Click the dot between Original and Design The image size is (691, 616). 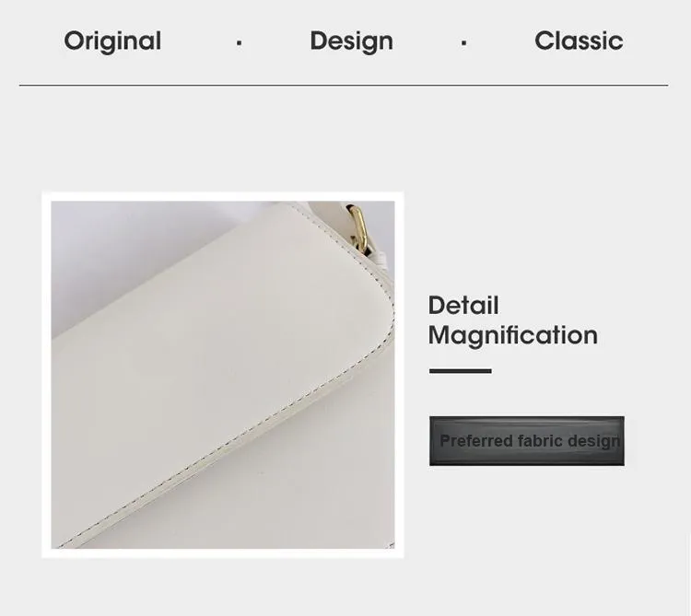(x=239, y=43)
